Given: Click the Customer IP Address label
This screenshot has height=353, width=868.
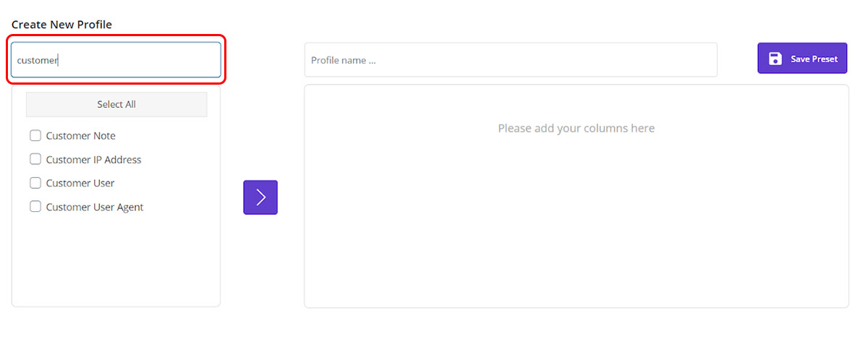Looking at the screenshot, I should click(93, 160).
